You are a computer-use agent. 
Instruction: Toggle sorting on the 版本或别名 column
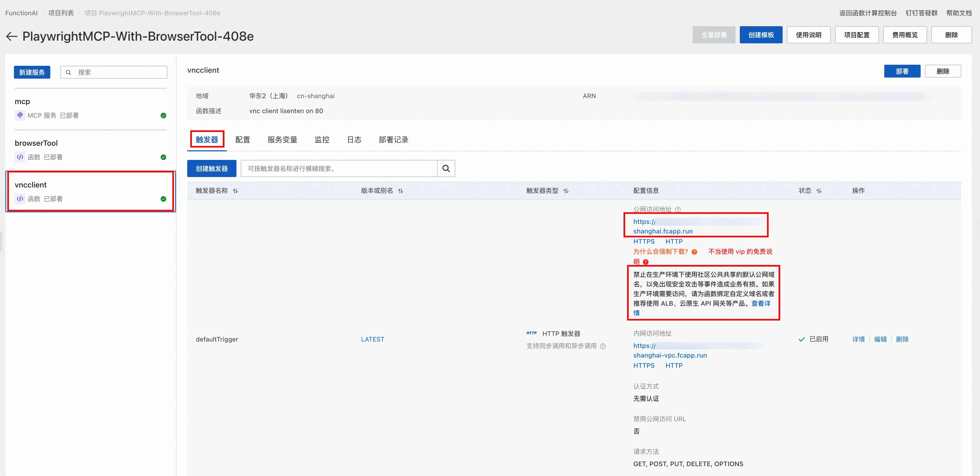pos(400,191)
